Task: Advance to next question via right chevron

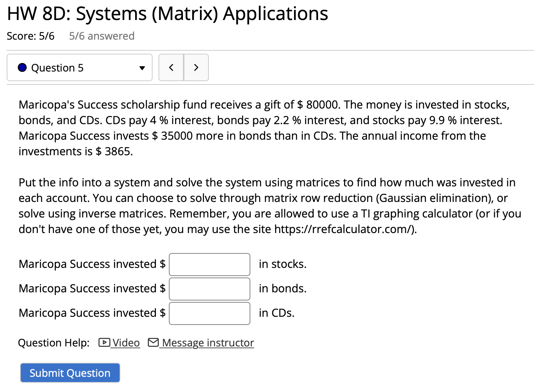Action: (x=196, y=67)
